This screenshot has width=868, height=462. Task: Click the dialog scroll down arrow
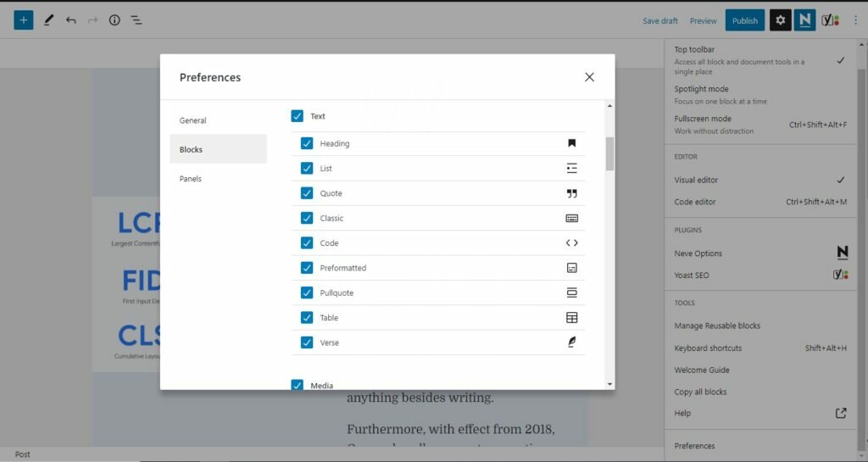coord(609,384)
